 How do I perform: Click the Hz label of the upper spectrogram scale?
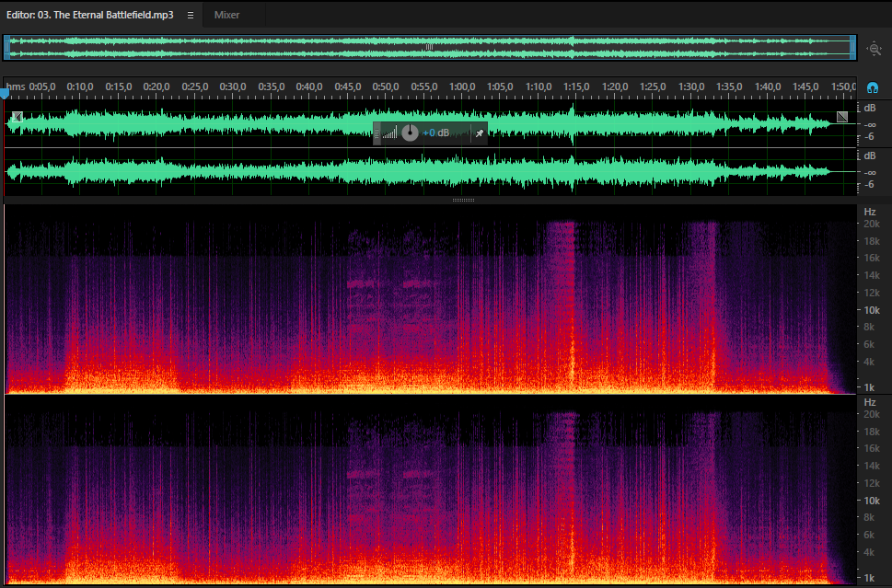click(870, 212)
